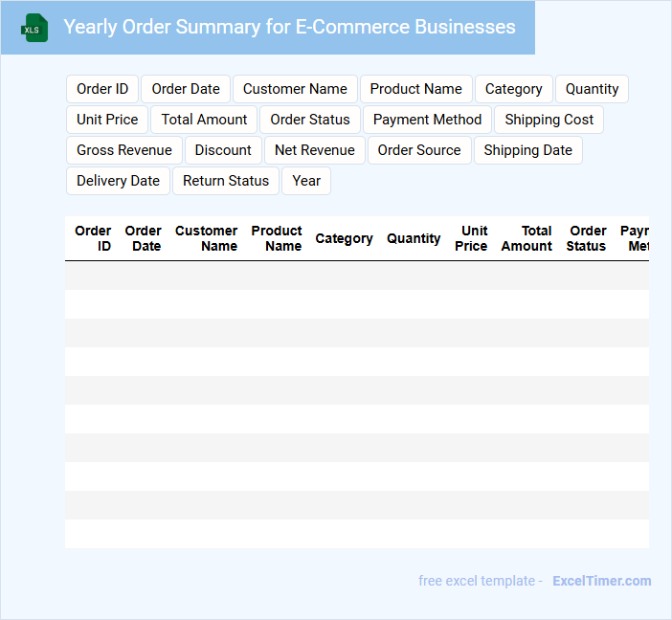Click the Total Amount table column header
Image resolution: width=672 pixels, height=620 pixels.
[x=526, y=238]
